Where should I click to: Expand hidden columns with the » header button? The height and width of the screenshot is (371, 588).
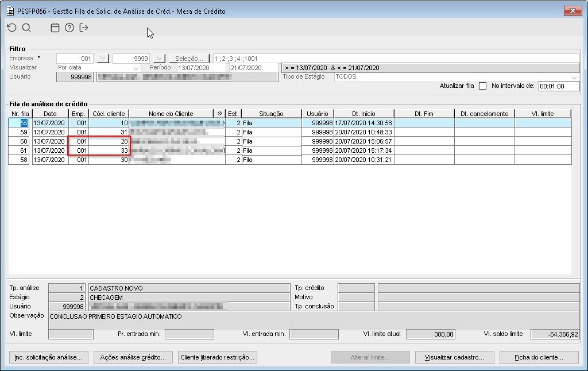pyautogui.click(x=219, y=113)
